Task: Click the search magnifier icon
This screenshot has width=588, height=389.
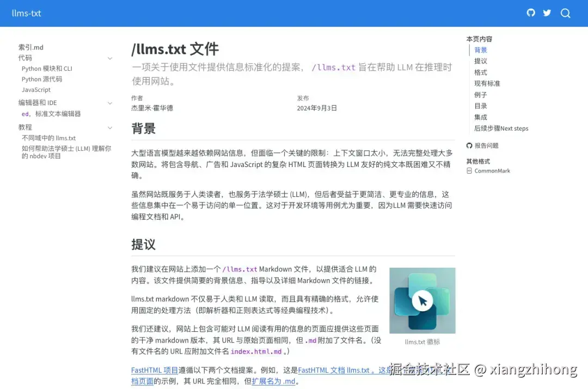Action: click(x=566, y=13)
